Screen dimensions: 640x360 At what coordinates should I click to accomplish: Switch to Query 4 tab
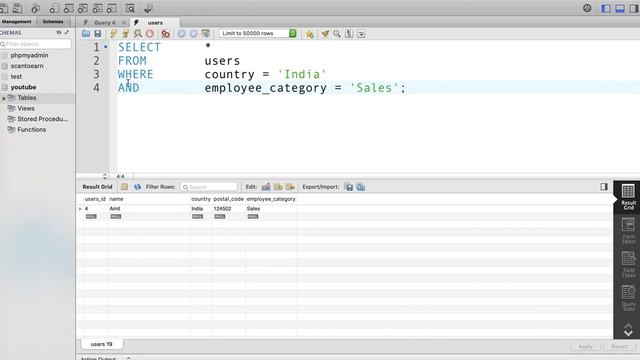(105, 23)
